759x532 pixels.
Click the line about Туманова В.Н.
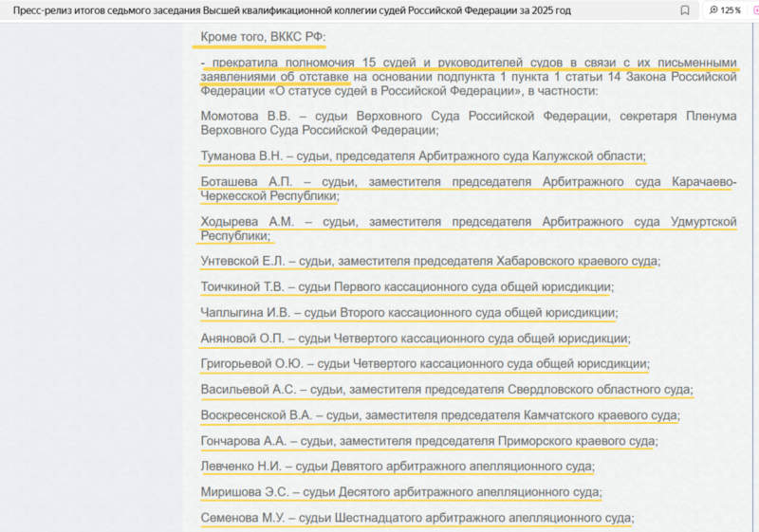(x=422, y=156)
